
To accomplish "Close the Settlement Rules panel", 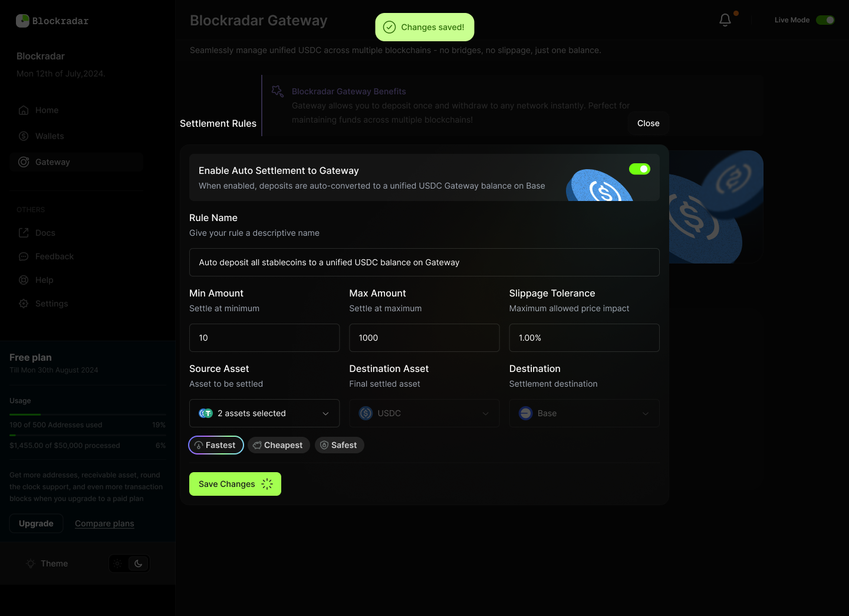I will pyautogui.click(x=649, y=123).
